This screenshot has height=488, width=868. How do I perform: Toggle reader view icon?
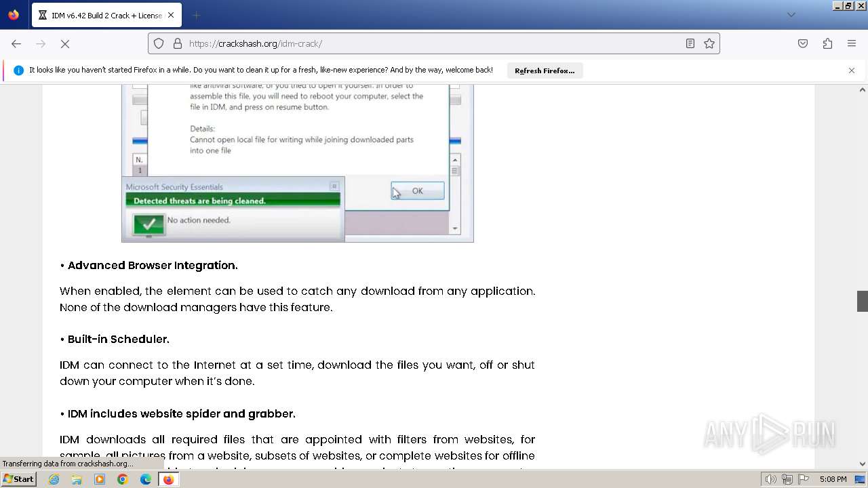tap(690, 43)
